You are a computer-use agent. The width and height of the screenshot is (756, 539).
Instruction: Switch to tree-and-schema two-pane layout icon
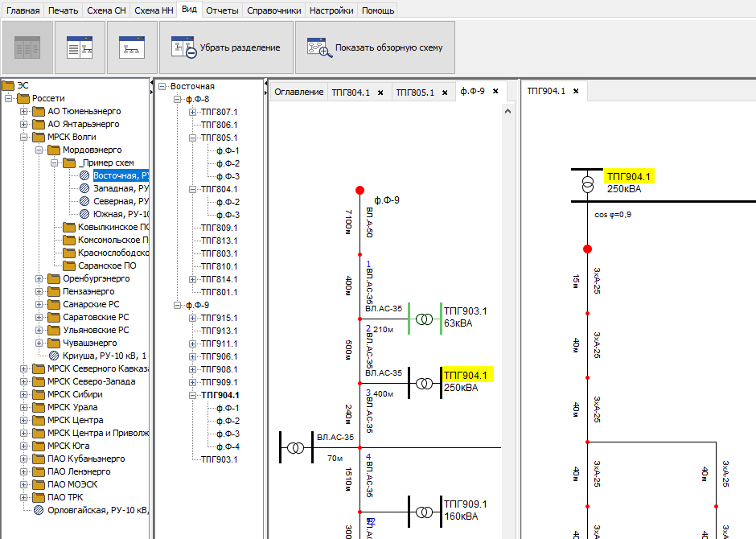coord(80,47)
